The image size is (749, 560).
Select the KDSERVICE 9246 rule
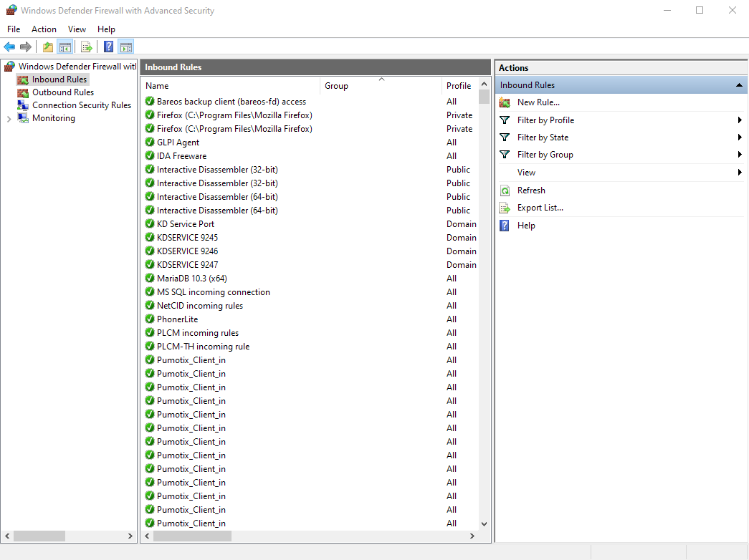click(x=187, y=251)
